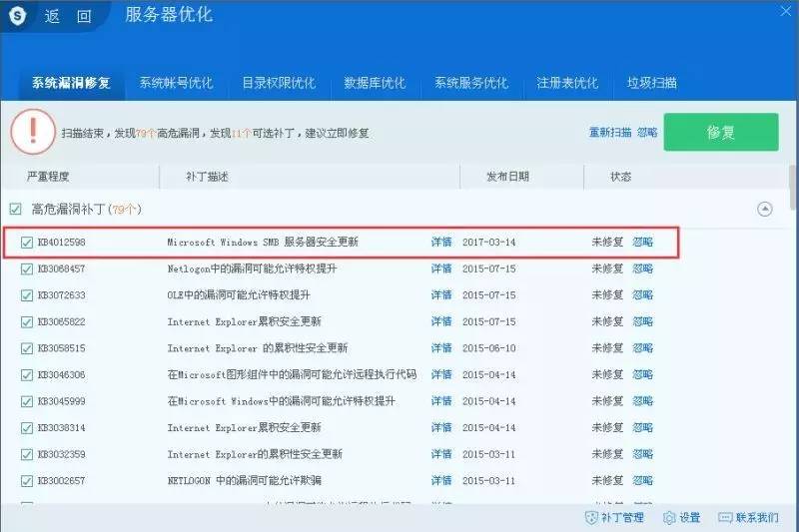
Task: Toggle the KB3058515 checkbox
Action: pos(27,348)
